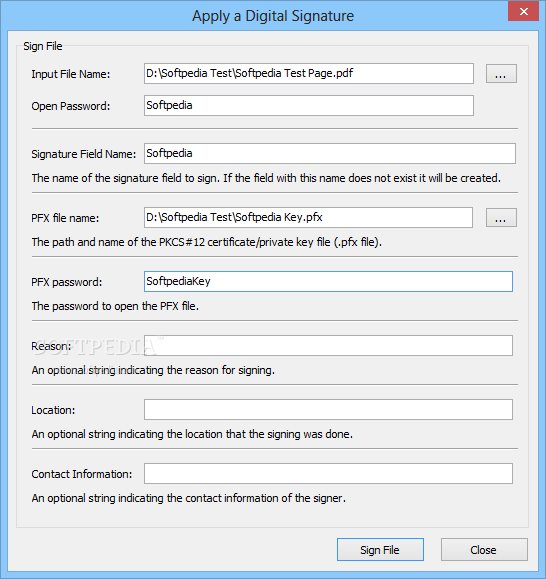Close dialog with the red X button
The width and height of the screenshot is (546, 579).
pyautogui.click(x=523, y=11)
